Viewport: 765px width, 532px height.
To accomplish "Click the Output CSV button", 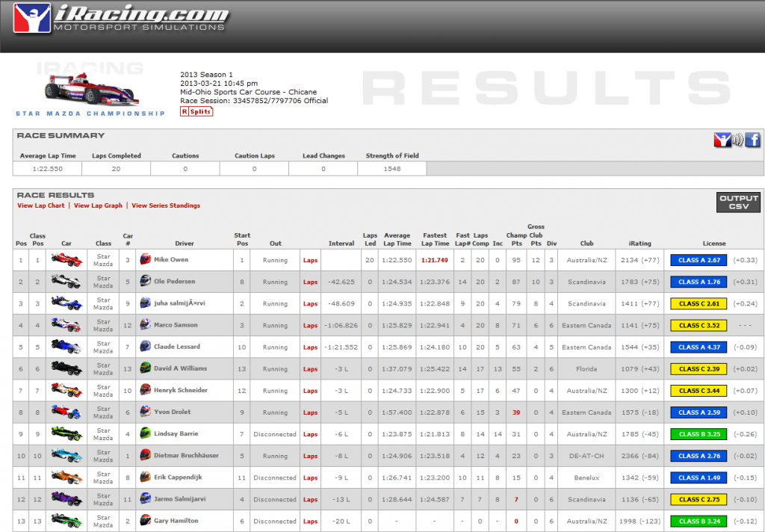I will click(x=738, y=202).
